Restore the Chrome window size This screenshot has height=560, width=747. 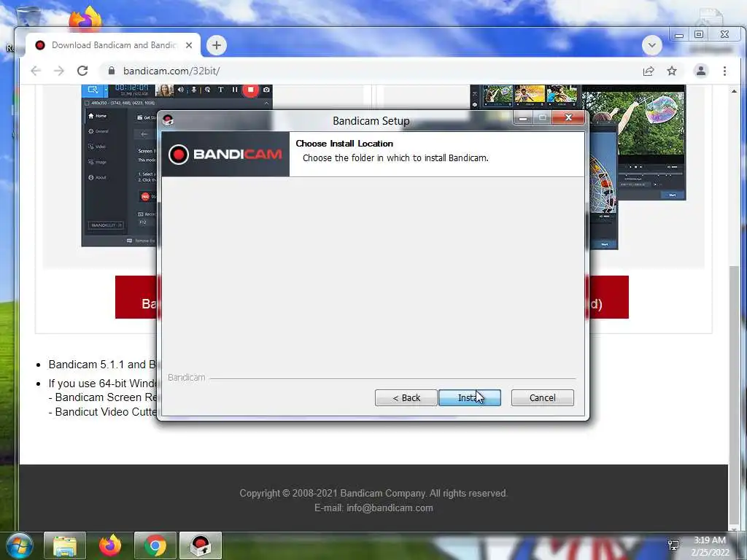tap(699, 34)
